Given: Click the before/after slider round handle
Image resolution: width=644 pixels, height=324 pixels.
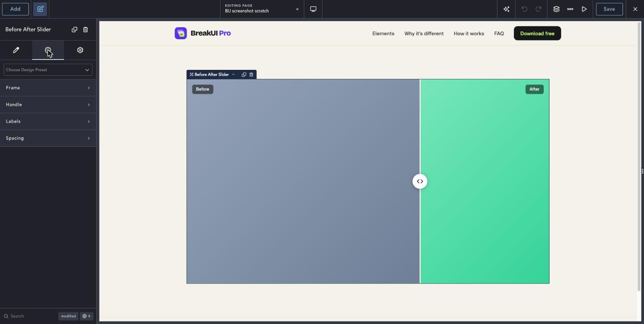Looking at the screenshot, I should coord(420,181).
